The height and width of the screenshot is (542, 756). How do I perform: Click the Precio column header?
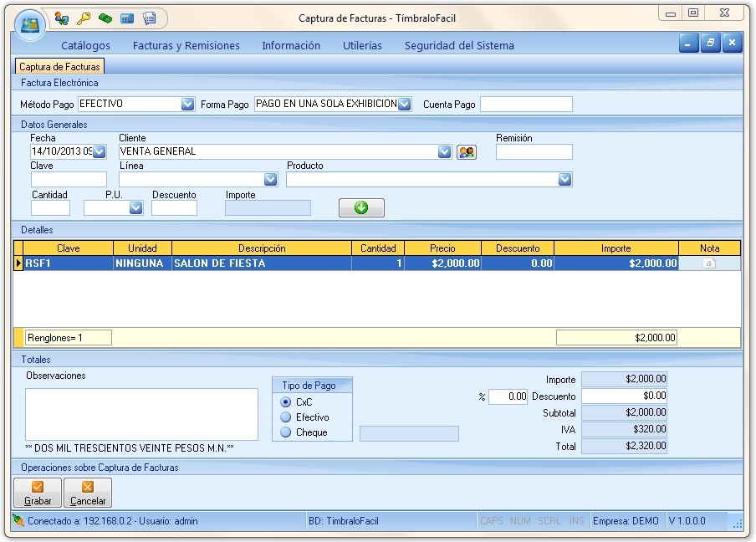(442, 248)
